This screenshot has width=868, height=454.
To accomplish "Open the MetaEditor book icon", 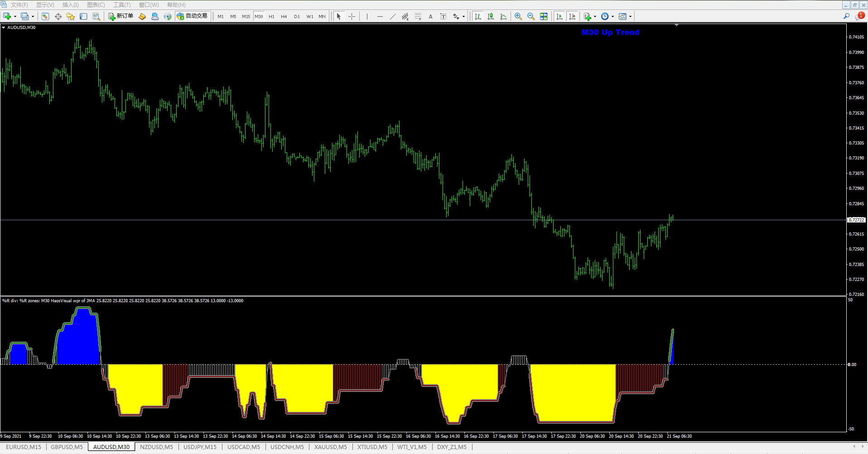I will click(x=142, y=16).
